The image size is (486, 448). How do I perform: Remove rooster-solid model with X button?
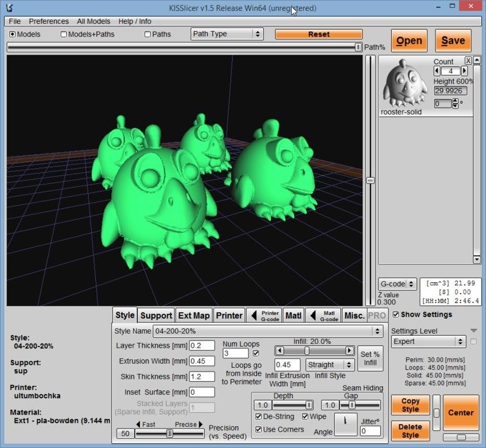click(468, 61)
